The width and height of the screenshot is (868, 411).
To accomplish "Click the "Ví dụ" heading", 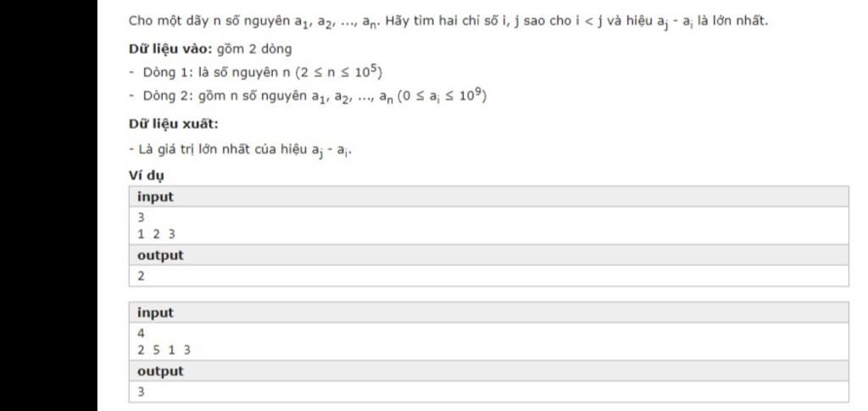I will (x=147, y=176).
